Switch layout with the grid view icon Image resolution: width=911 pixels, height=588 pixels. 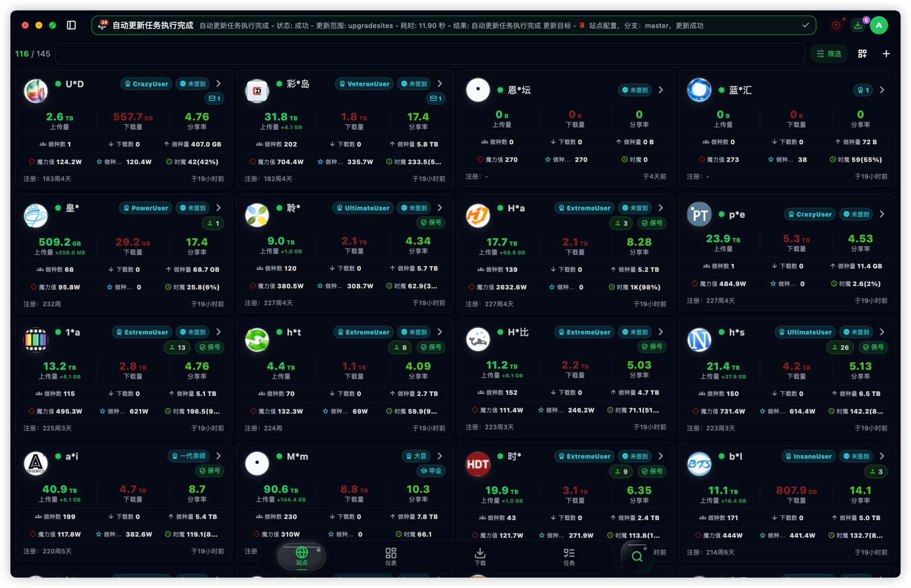point(862,54)
